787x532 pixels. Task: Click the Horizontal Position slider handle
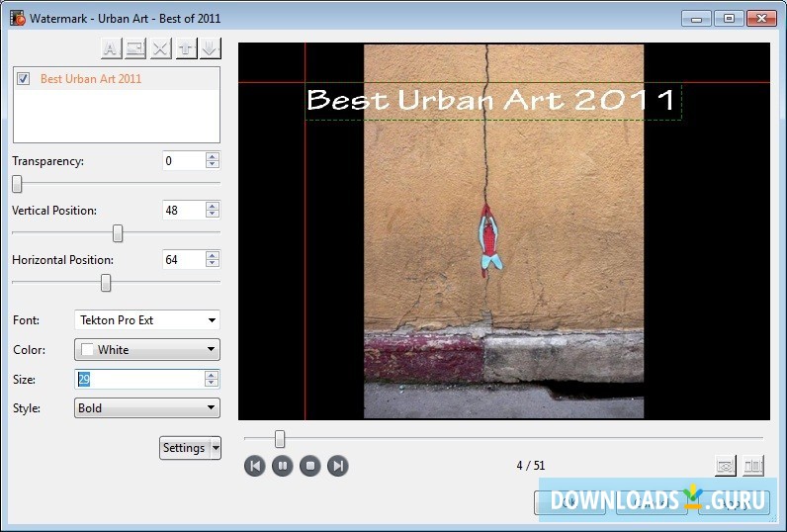[106, 283]
